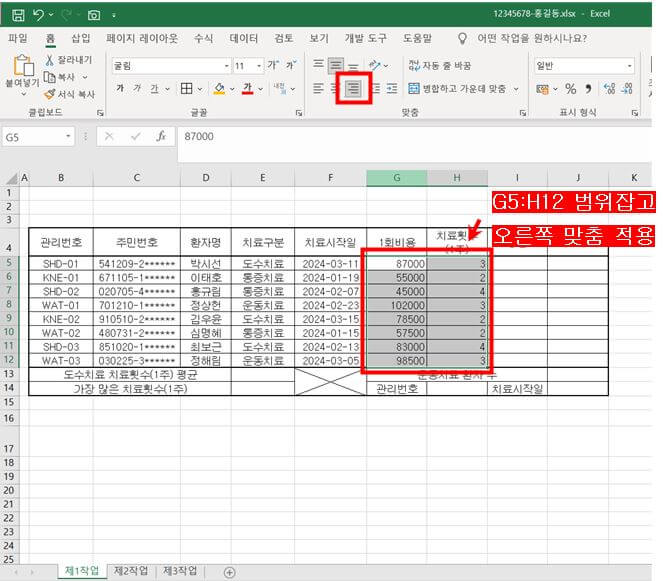Screen dimensions: 663x581
Task: Cut selection with 잘라내기
Action: 68,60
